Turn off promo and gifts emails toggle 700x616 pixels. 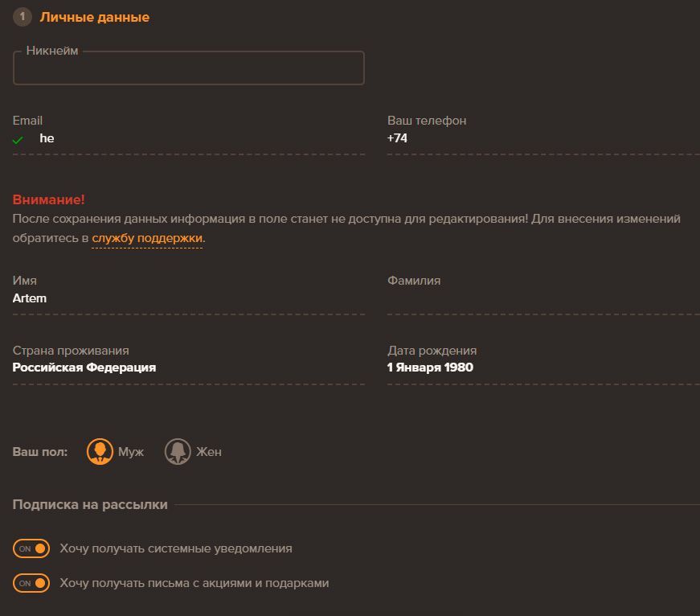point(31,583)
